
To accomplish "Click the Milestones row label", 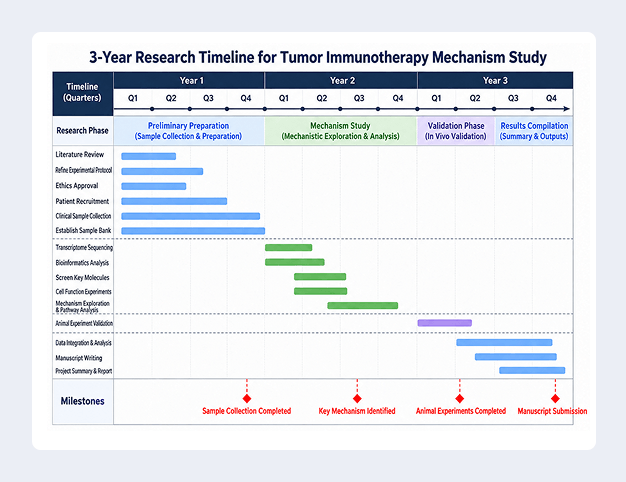I will tap(83, 401).
